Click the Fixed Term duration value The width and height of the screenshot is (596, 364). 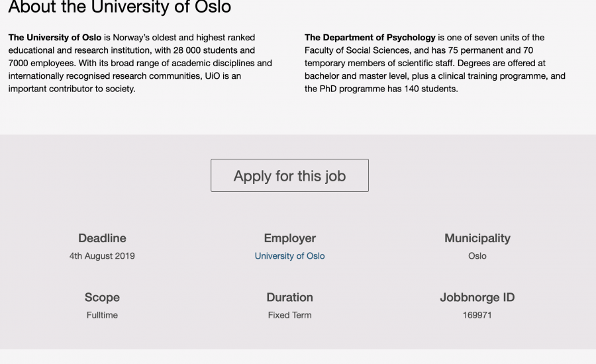tap(289, 315)
